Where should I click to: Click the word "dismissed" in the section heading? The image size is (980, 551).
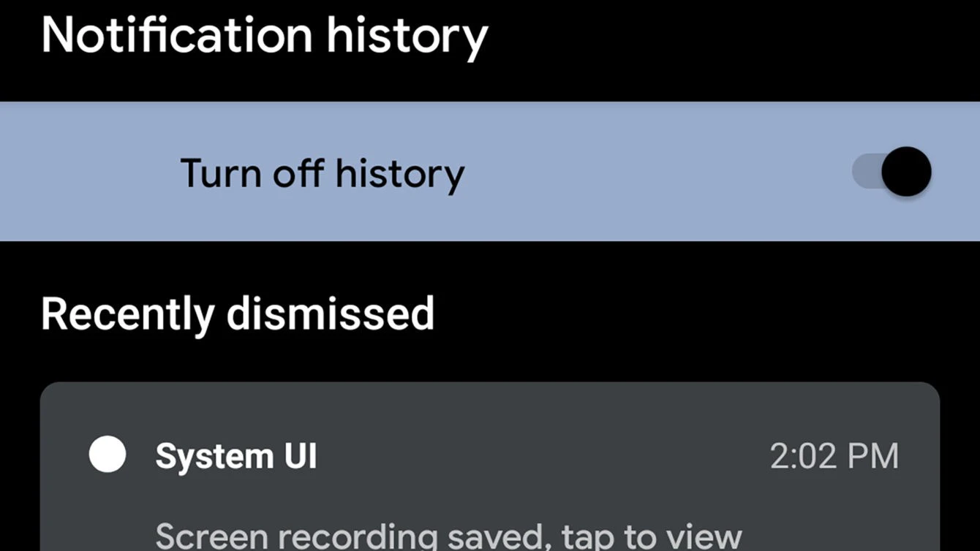tap(330, 313)
